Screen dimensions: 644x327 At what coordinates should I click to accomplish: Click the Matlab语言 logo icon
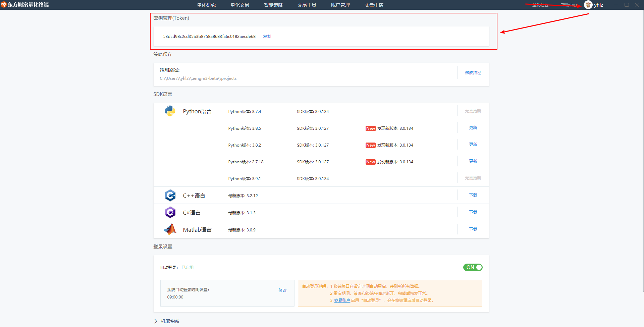170,229
